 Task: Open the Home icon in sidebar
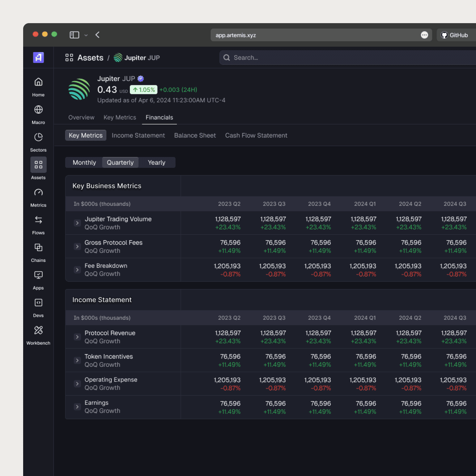pyautogui.click(x=38, y=82)
